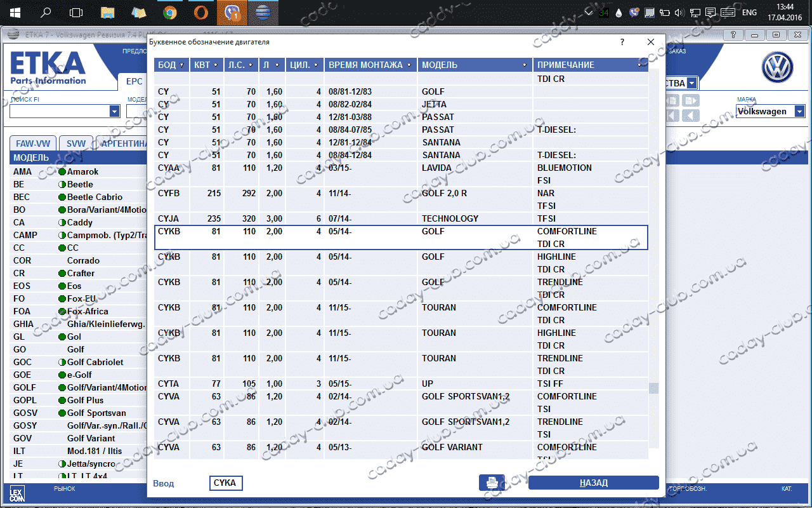Open the БОД column filter arrow
This screenshot has height=508, width=812.
182,65
